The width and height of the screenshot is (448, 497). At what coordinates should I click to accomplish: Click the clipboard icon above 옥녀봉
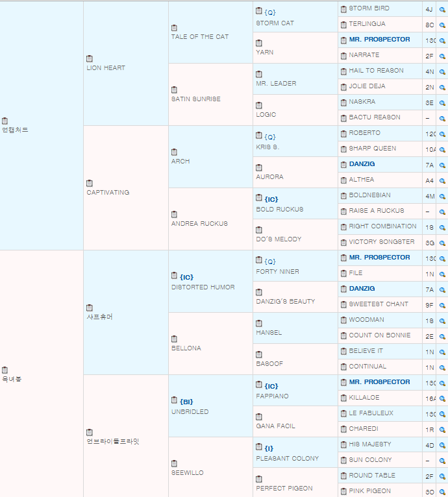(x=5, y=370)
